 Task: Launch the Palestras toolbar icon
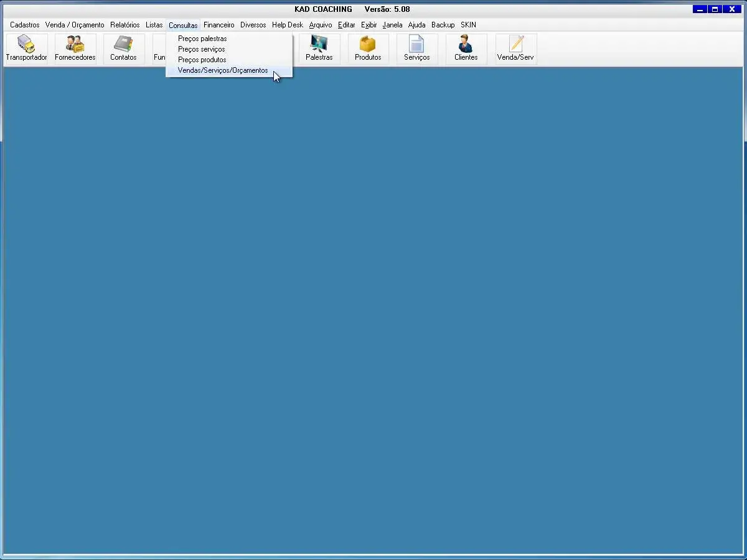point(319,49)
